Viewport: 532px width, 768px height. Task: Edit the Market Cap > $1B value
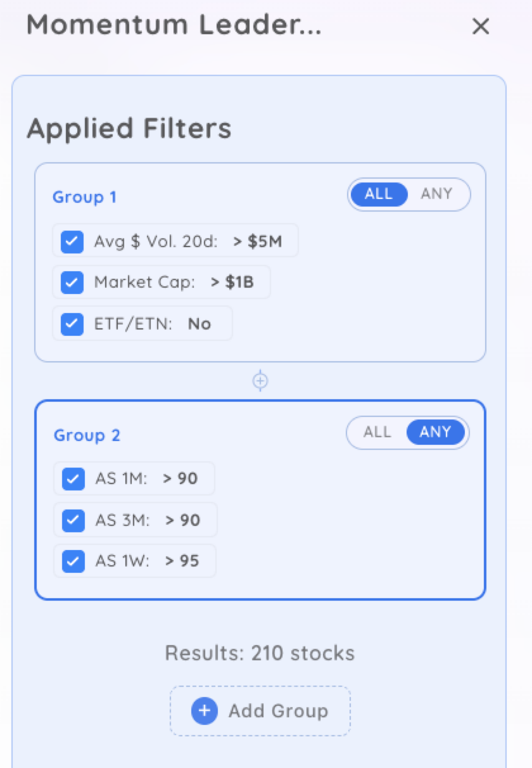232,282
